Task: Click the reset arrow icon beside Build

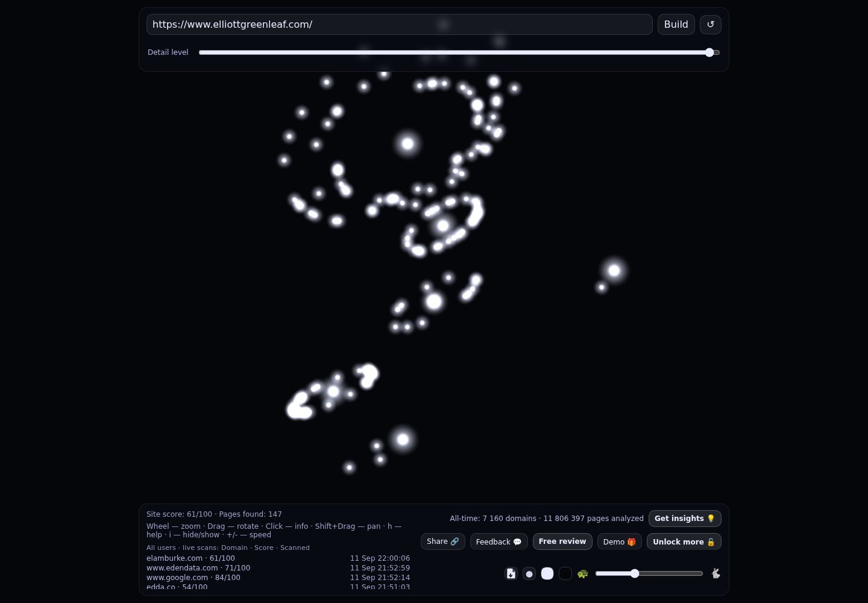Action: pos(711,25)
